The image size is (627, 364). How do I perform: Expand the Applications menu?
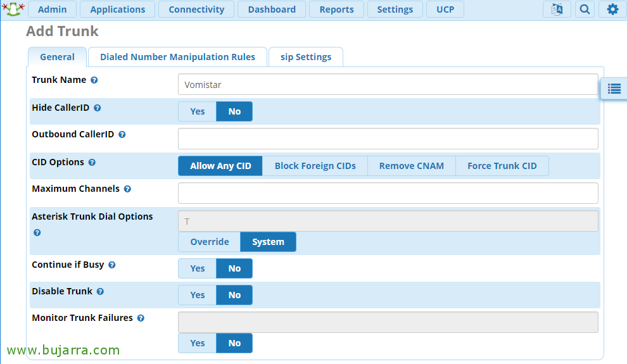(118, 9)
